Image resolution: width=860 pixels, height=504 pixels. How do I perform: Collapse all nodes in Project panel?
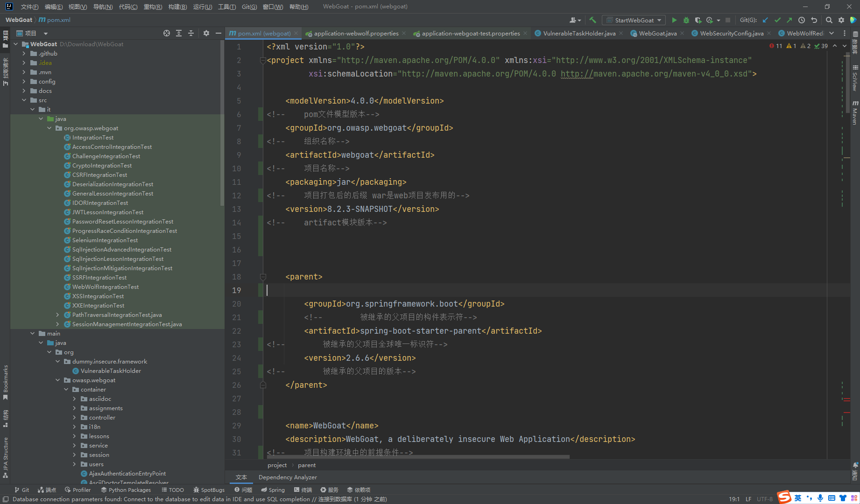191,33
